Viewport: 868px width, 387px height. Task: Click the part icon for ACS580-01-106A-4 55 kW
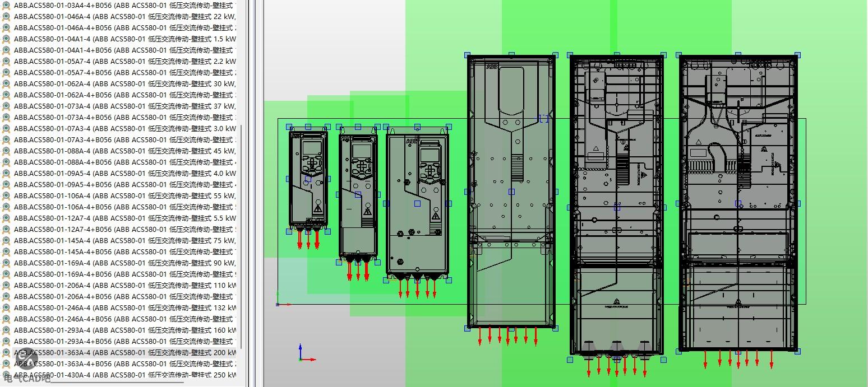pyautogui.click(x=6, y=196)
